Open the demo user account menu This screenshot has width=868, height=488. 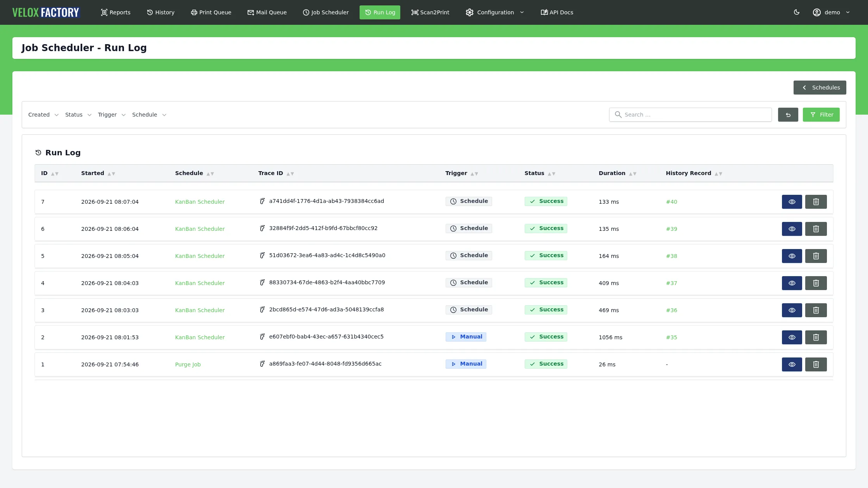click(x=831, y=12)
